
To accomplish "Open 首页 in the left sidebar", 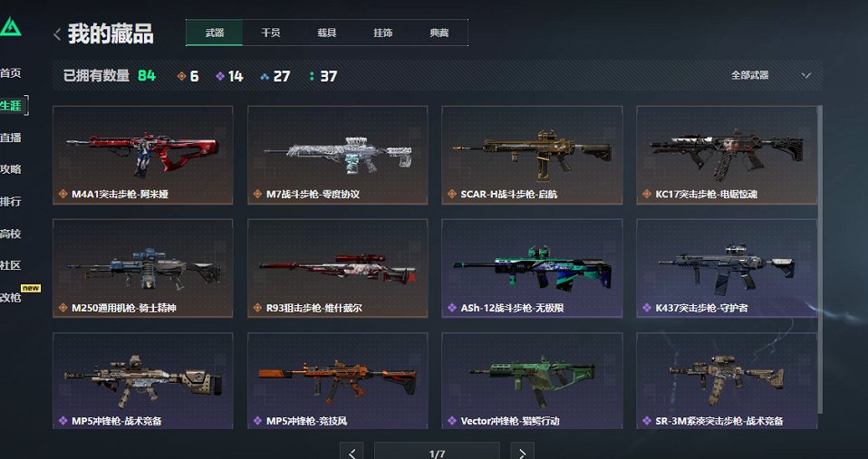I will click(x=11, y=73).
